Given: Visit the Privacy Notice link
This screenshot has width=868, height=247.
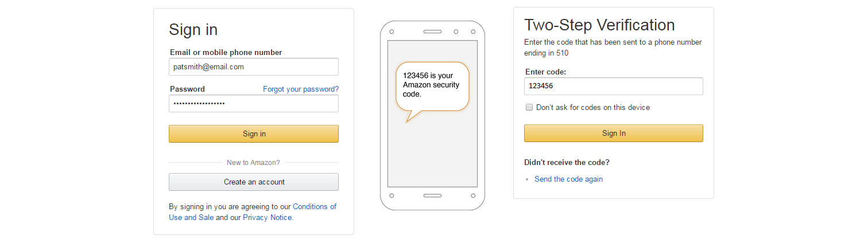Looking at the screenshot, I should point(268,218).
